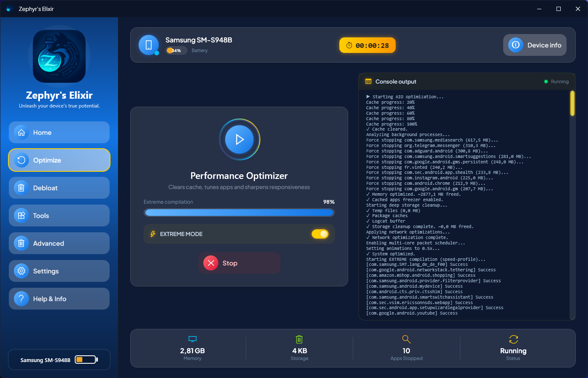Screen dimensions: 588x378
Task: Click the console output scrollbar thumb
Action: (x=572, y=103)
